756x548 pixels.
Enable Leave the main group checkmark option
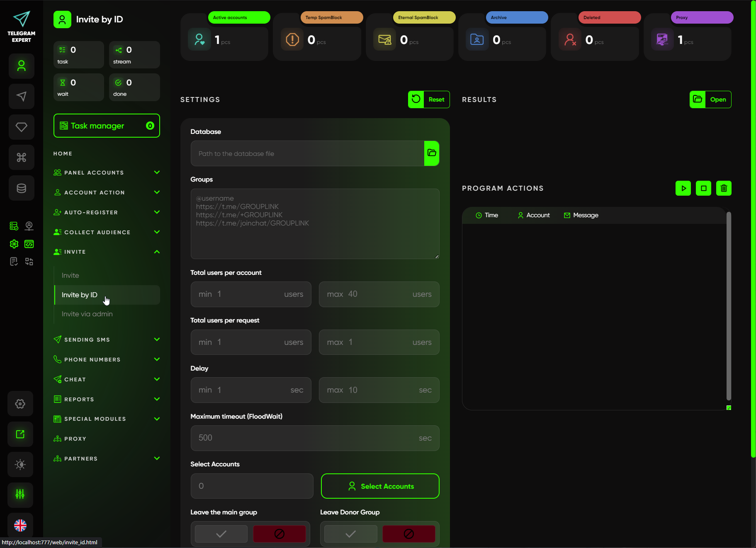221,534
